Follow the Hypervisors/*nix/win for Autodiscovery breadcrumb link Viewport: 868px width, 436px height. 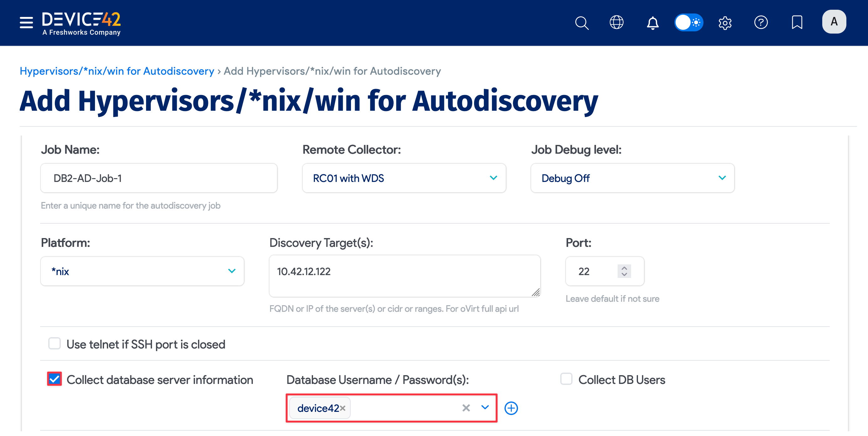(x=117, y=71)
